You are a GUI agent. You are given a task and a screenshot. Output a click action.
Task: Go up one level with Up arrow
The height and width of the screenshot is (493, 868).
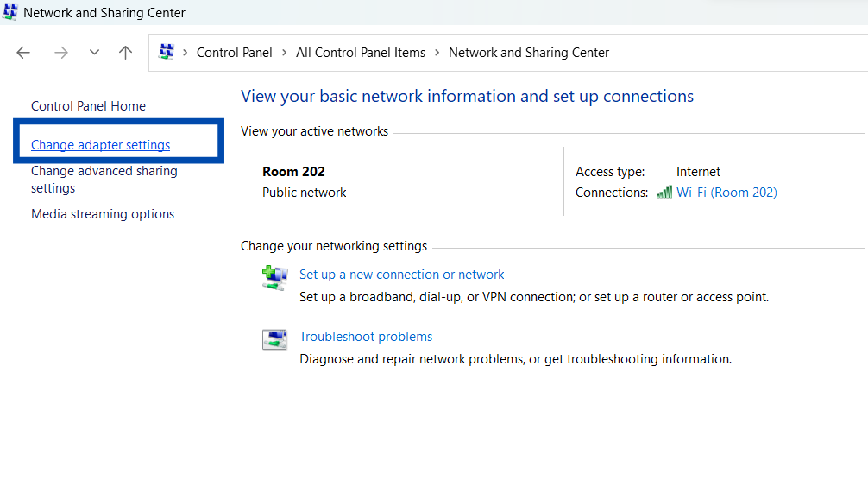125,53
